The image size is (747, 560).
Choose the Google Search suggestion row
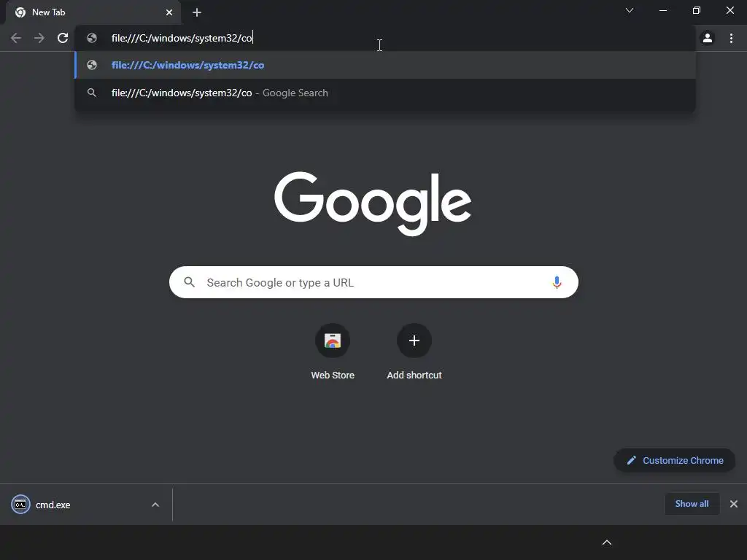[x=385, y=93]
